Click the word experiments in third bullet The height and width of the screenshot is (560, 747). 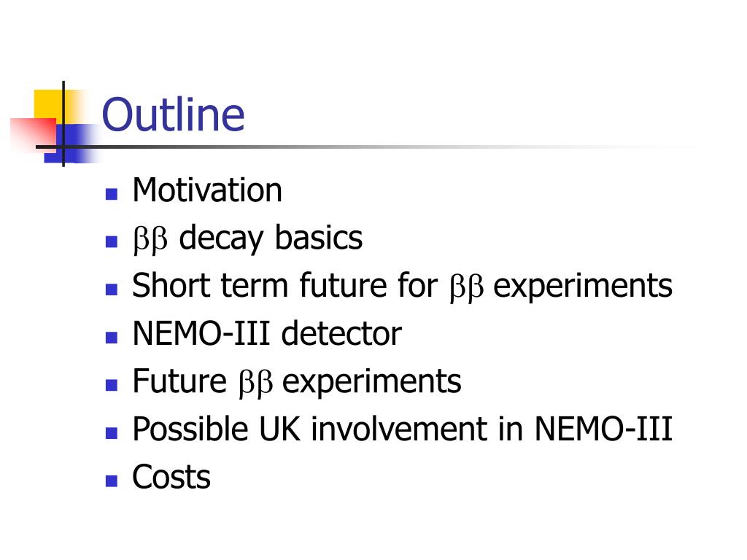coord(583,286)
